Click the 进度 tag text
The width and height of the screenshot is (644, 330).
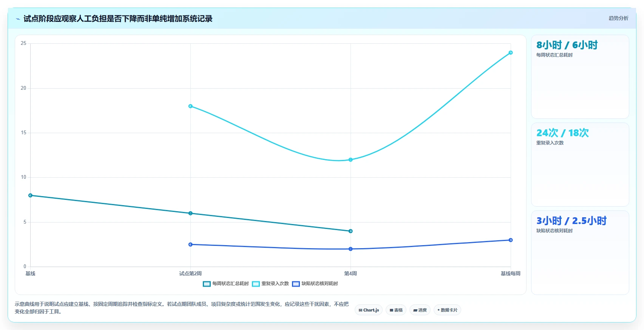422,310
